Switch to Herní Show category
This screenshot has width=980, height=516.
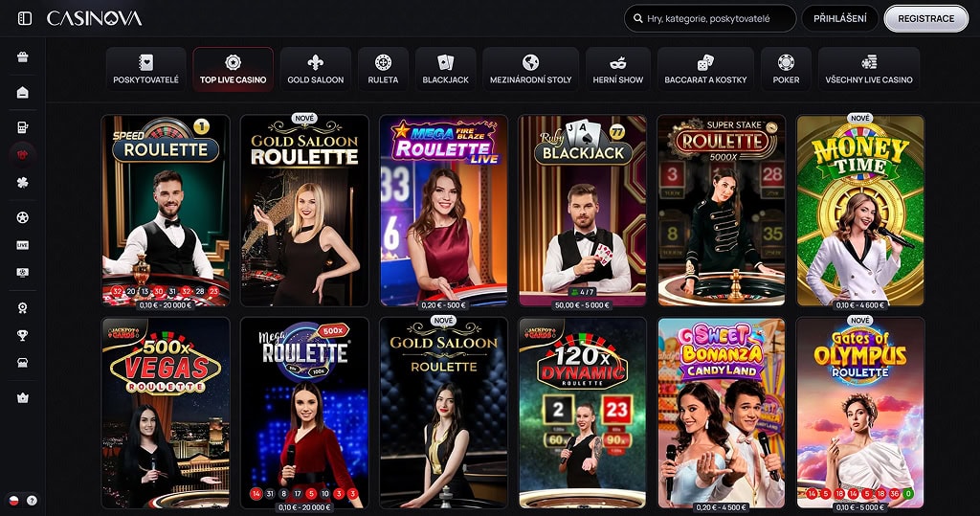(x=618, y=70)
